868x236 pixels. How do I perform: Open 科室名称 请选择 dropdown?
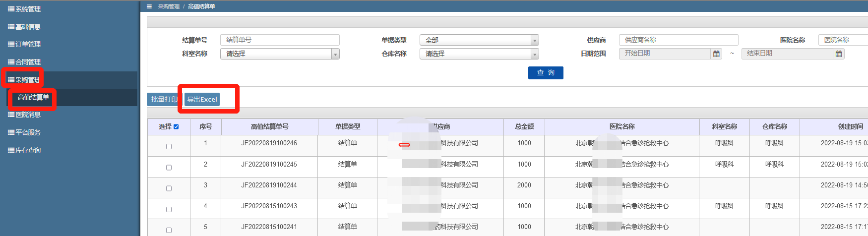[x=280, y=54]
